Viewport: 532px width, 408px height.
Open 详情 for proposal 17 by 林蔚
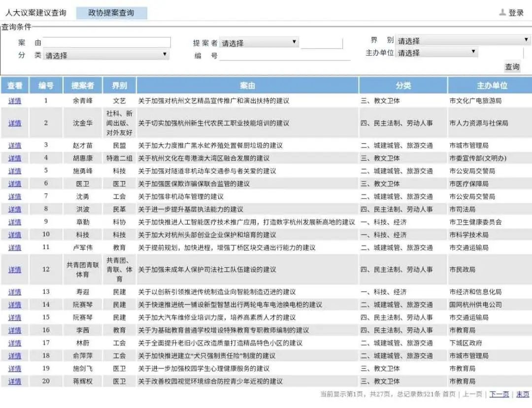[15, 343]
